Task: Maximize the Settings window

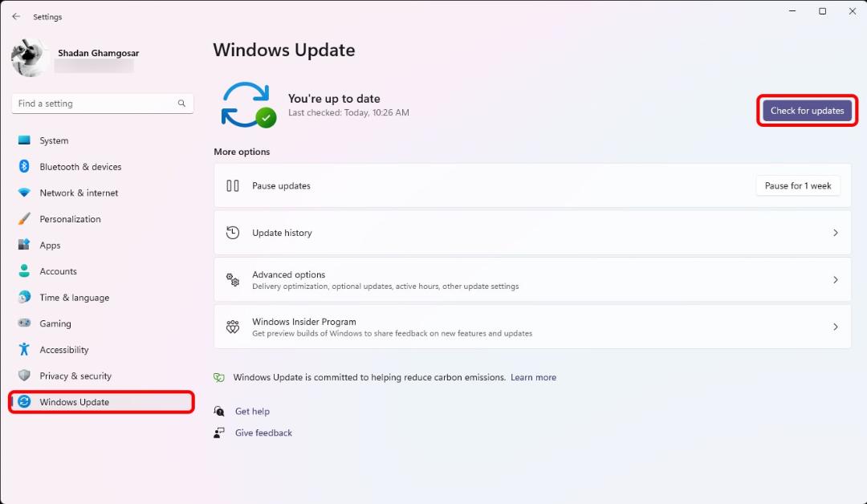Action: coord(822,11)
